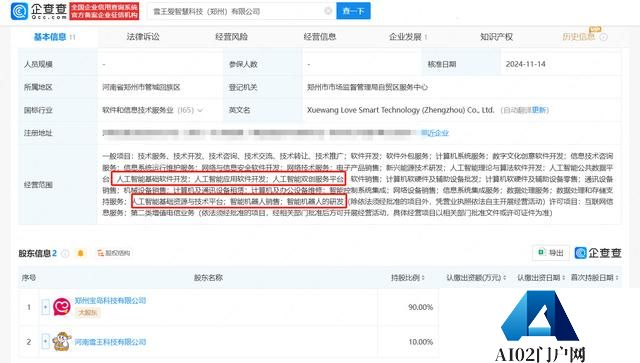Clear the search box text
Image resolution: width=640 pixels, height=363 pixels.
[x=328, y=11]
